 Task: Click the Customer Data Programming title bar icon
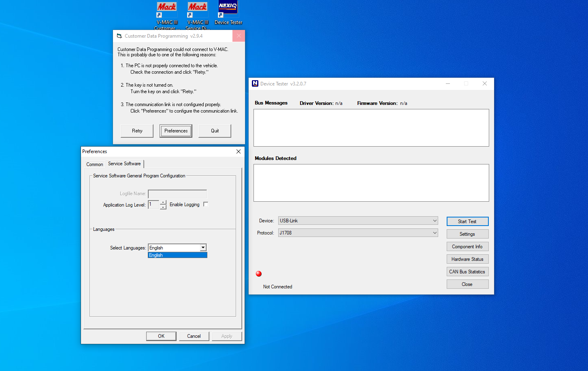119,36
